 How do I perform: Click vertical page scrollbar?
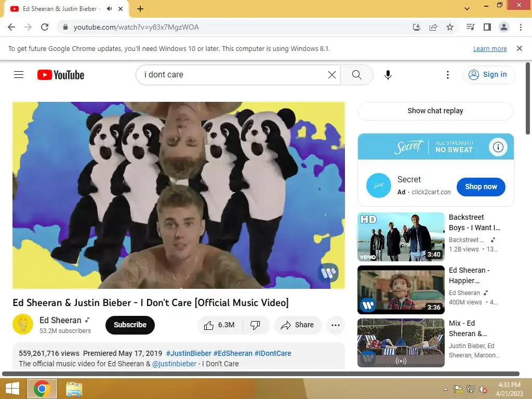click(x=528, y=98)
